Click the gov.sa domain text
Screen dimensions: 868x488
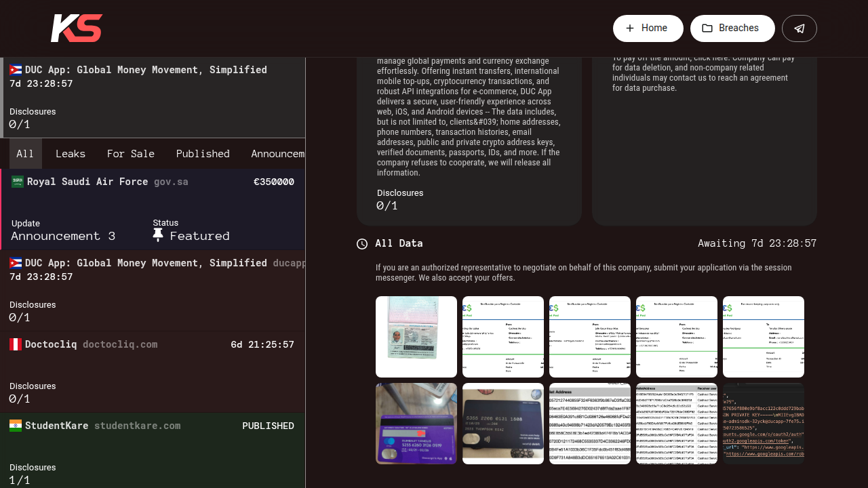[x=171, y=182]
